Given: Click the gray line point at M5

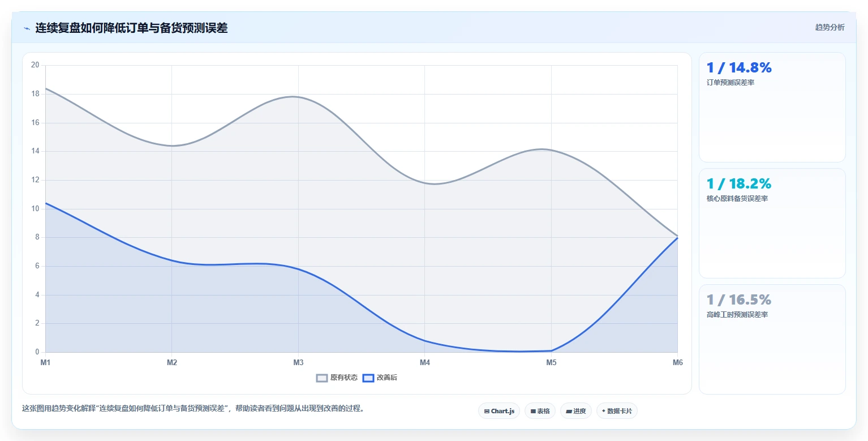Looking at the screenshot, I should (x=551, y=150).
